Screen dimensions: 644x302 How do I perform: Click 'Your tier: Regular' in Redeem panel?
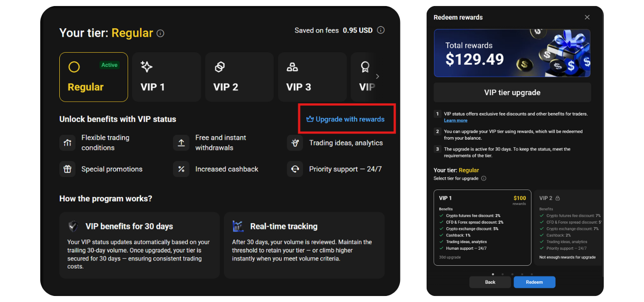[x=456, y=170]
